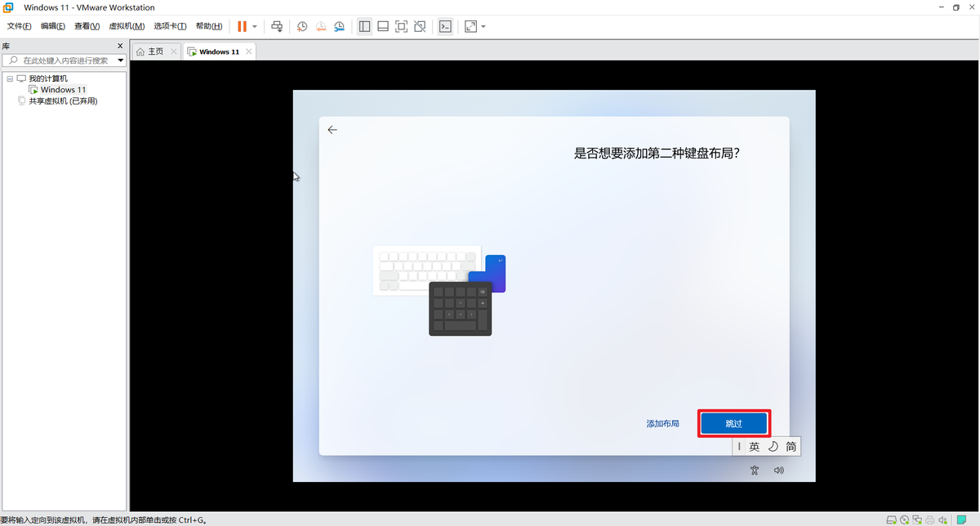Switch to Unity mode icon
The image size is (980, 526).
(x=420, y=26)
